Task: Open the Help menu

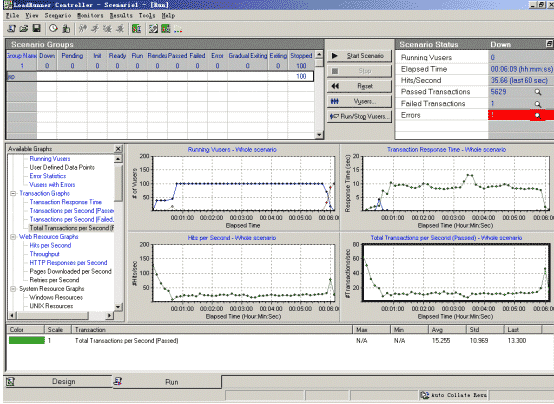Action: [x=169, y=15]
